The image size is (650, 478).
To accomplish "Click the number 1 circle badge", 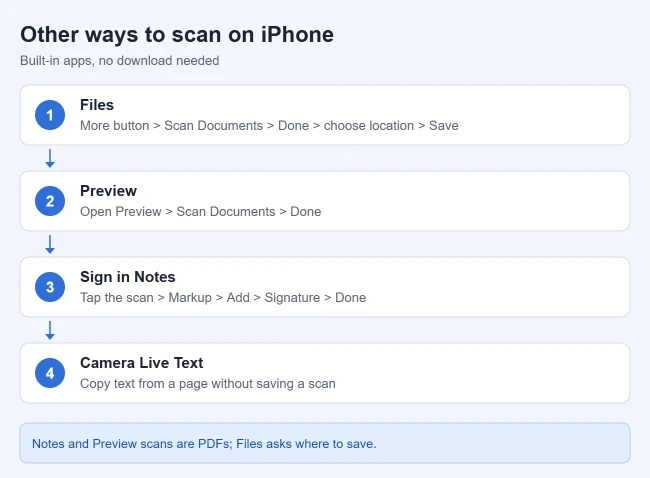I will [x=50, y=115].
